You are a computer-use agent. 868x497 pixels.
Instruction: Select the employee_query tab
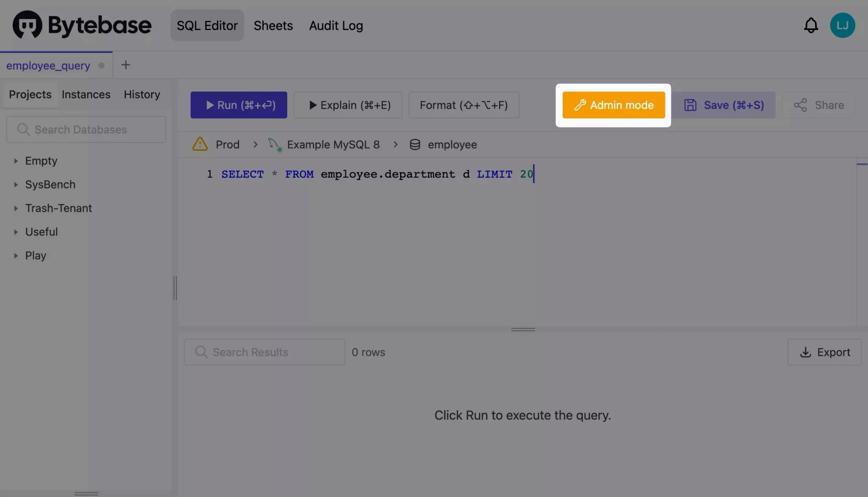point(48,64)
